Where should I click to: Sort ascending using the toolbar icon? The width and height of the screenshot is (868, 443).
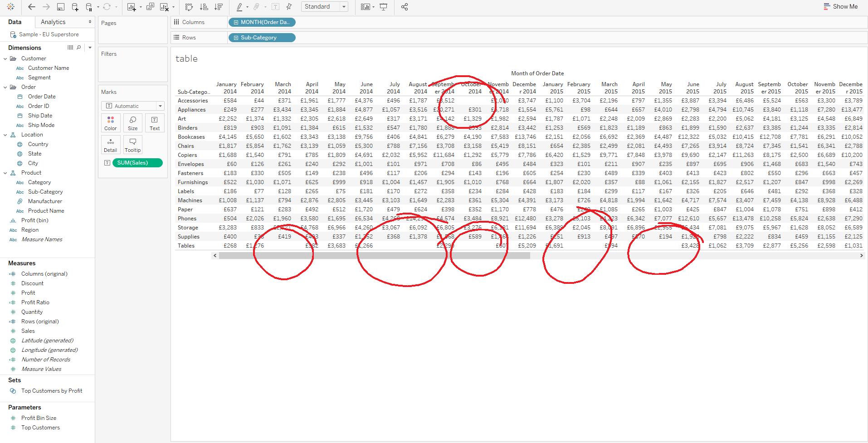204,7
